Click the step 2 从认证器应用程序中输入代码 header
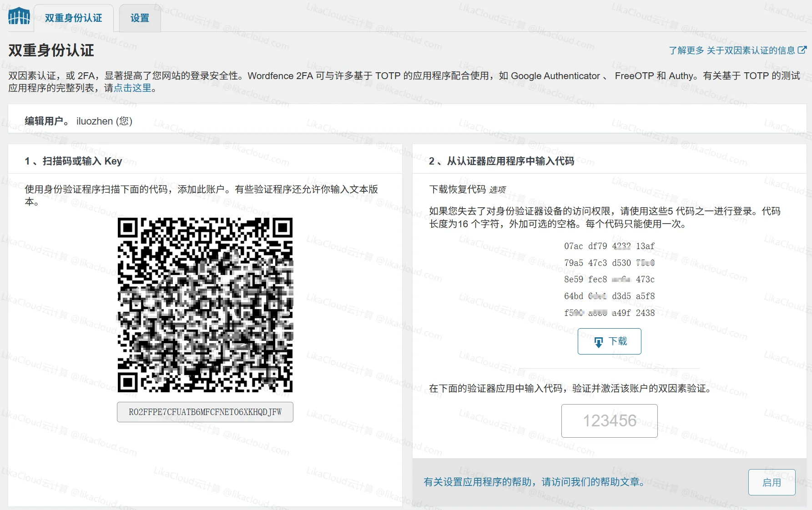Image resolution: width=812 pixels, height=510 pixels. tap(503, 160)
